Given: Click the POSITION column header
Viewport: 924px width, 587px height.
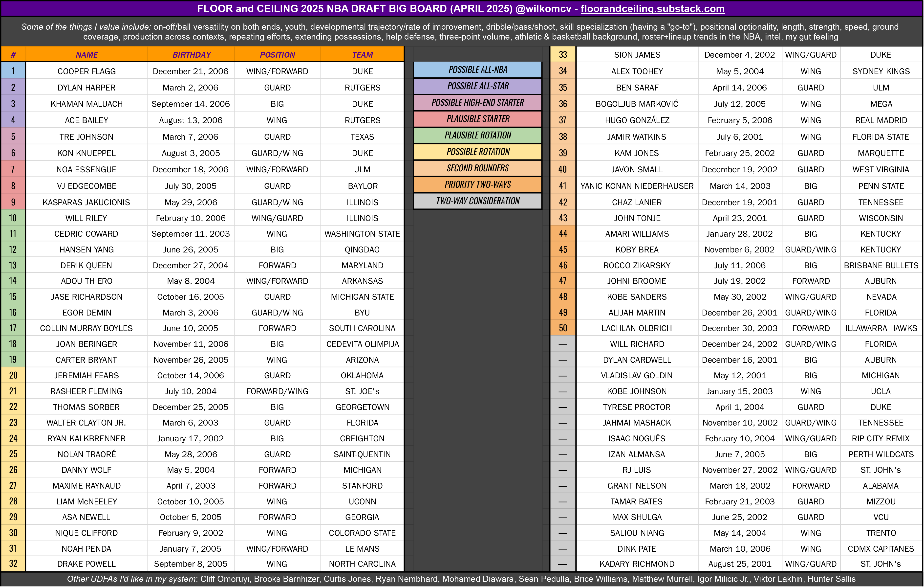Looking at the screenshot, I should [277, 54].
